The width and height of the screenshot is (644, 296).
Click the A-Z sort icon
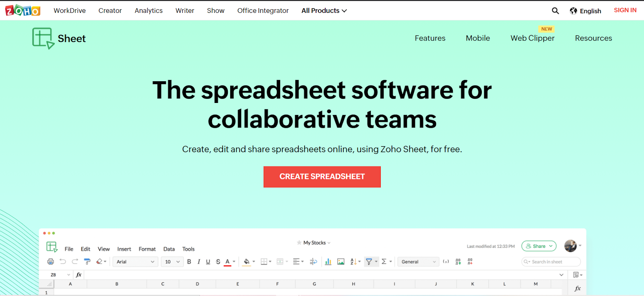tap(353, 262)
